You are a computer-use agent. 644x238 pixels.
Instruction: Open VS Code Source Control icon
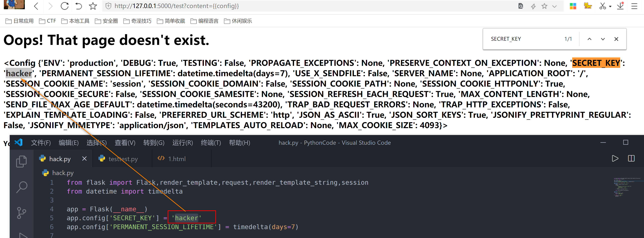point(21,213)
